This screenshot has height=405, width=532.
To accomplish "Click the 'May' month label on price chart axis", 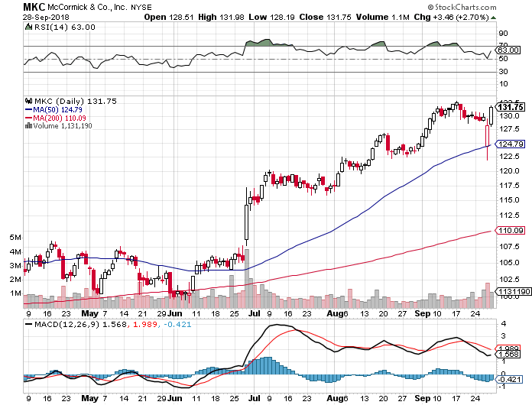I will pyautogui.click(x=90, y=314).
